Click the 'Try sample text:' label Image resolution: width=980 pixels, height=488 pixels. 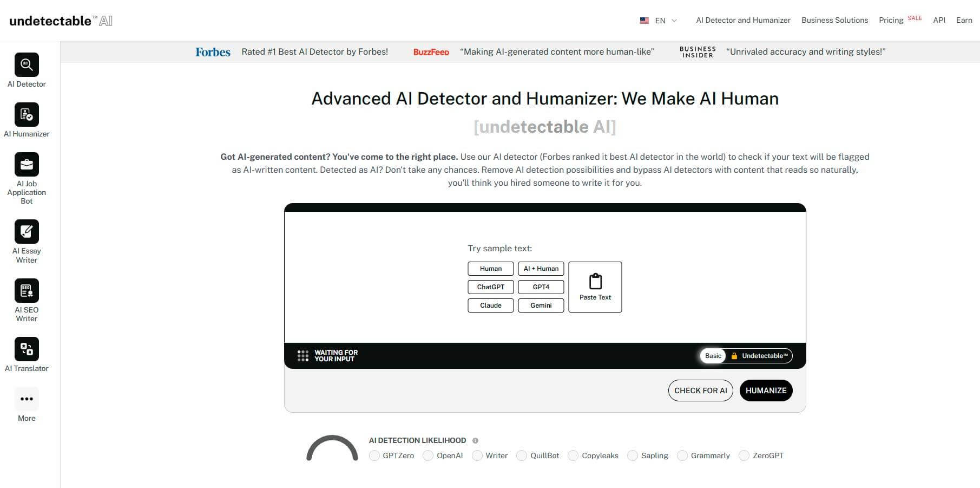pos(499,249)
